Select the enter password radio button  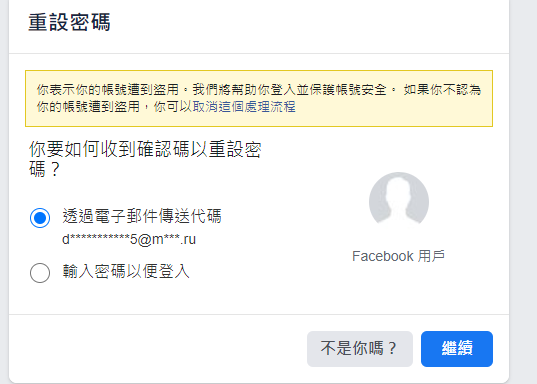(40, 273)
